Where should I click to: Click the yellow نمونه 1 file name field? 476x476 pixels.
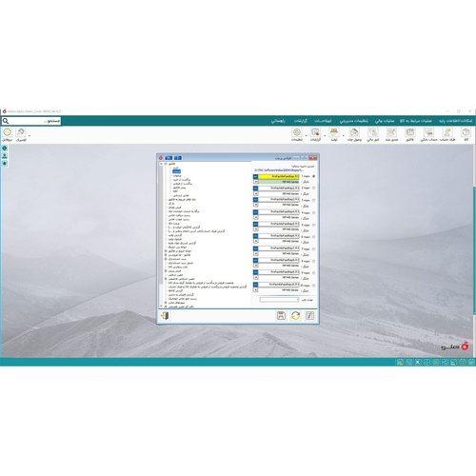(x=278, y=176)
